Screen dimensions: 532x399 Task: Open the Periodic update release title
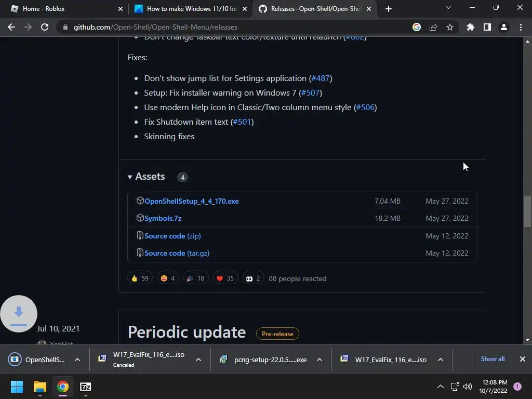click(x=187, y=332)
